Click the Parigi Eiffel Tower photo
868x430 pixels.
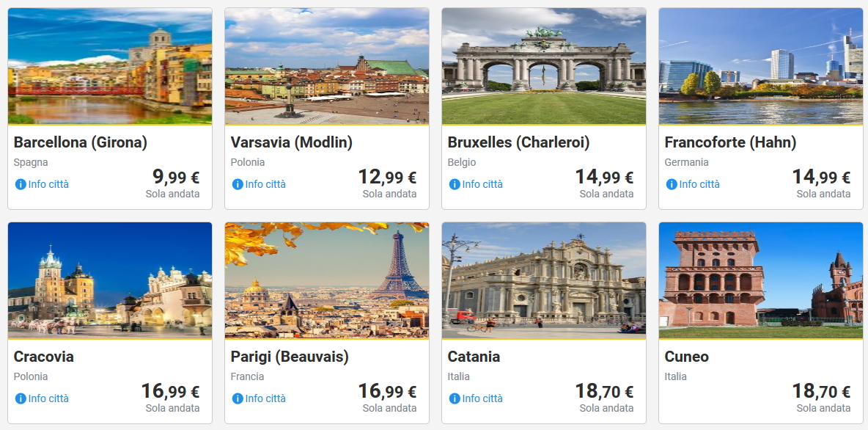[x=327, y=280]
